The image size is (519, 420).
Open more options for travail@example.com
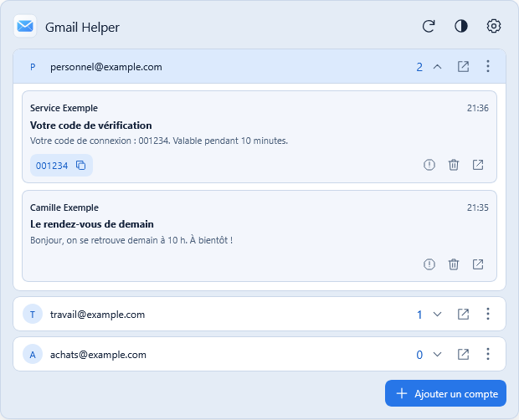point(488,314)
